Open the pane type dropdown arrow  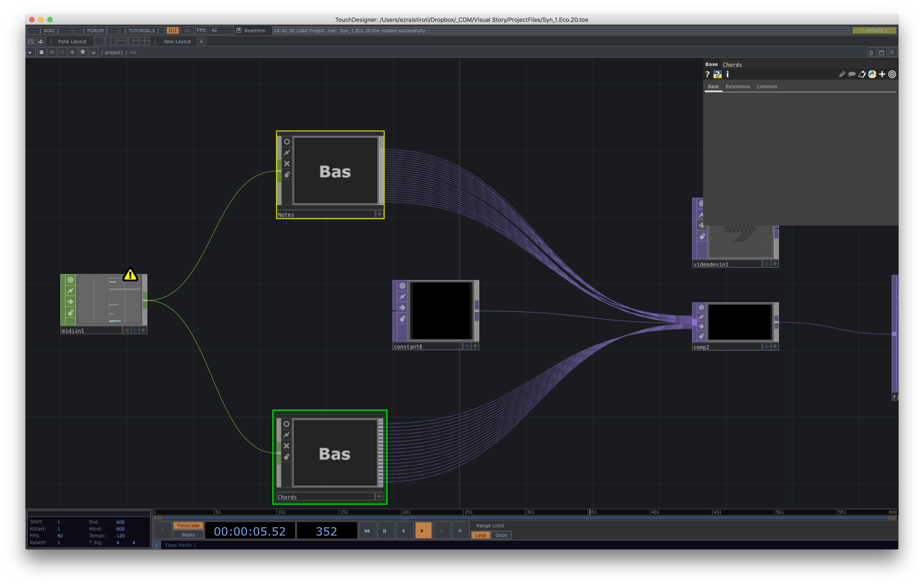[x=30, y=52]
